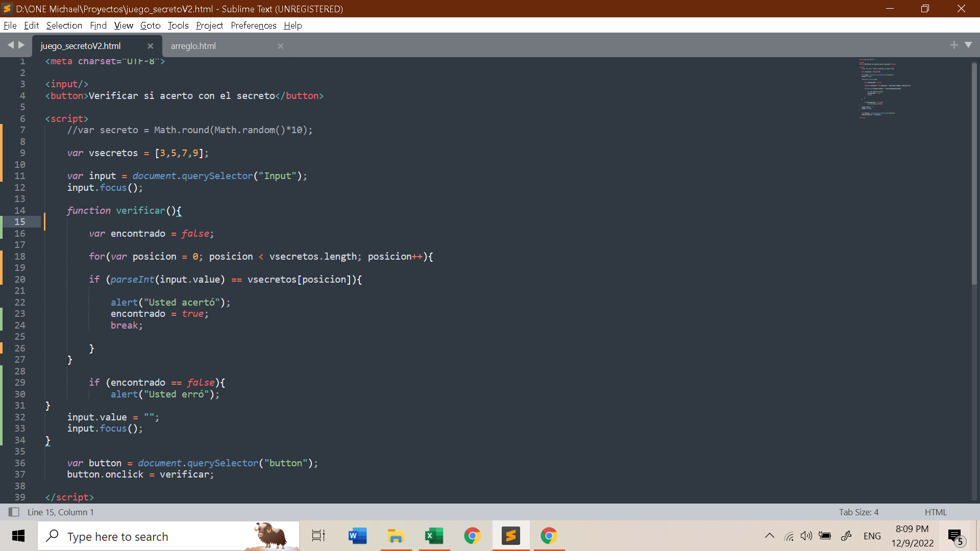Click 'var vsecretos = [3,5,7,9];' line
The image size is (980, 551).
tap(138, 153)
